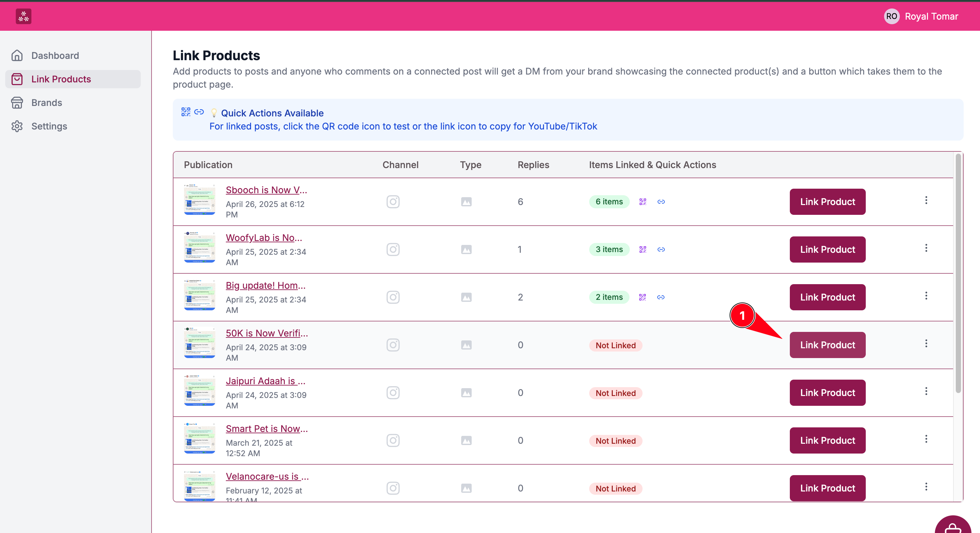Click the QR code icon for Sbooch post
Viewport: 980px width, 533px height.
(643, 201)
